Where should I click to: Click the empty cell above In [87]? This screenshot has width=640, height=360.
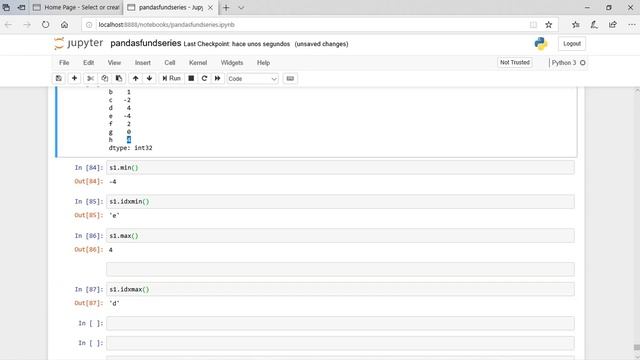coord(340,269)
